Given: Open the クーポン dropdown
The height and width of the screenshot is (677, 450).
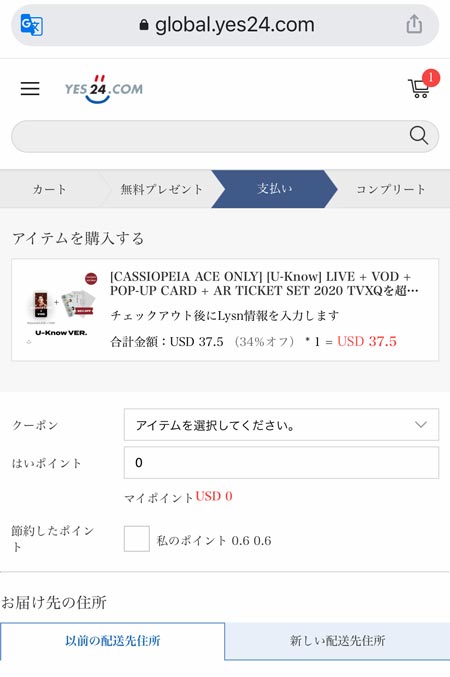Looking at the screenshot, I should tap(281, 425).
